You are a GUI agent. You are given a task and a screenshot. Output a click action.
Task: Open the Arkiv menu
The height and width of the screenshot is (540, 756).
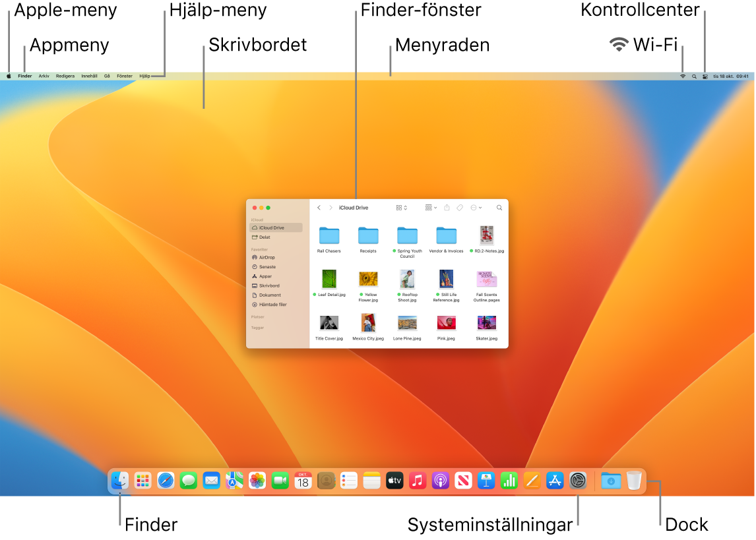pos(44,75)
